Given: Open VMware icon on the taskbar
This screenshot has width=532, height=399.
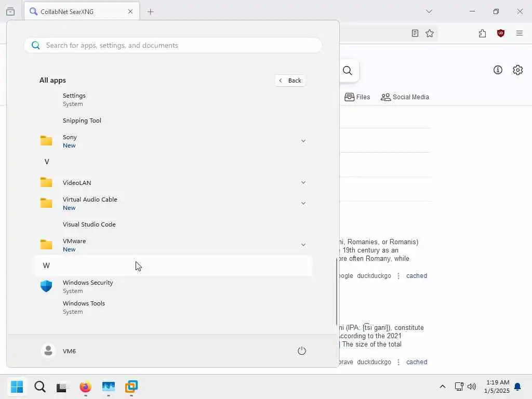Looking at the screenshot, I should 131,387.
